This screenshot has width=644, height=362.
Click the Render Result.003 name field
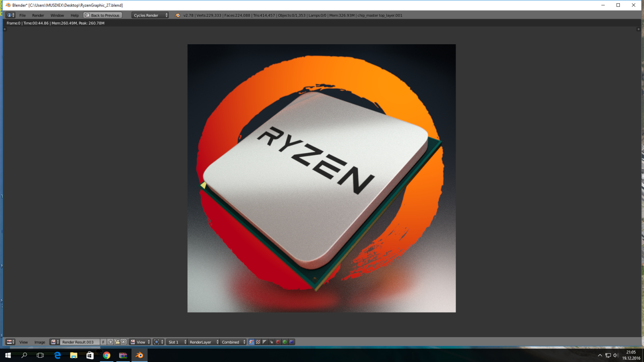(80, 342)
